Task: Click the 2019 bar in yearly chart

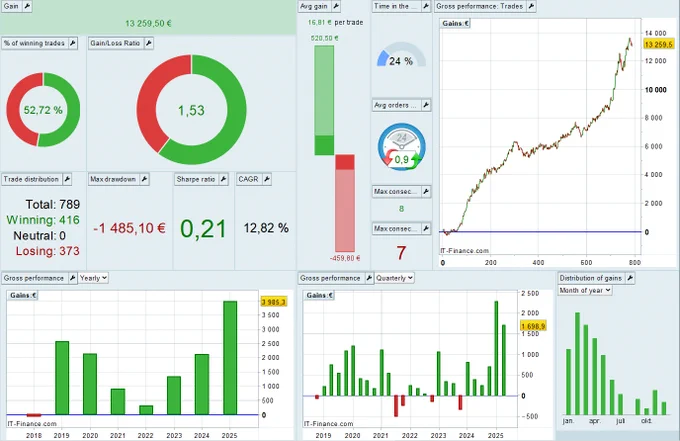Action: [62, 378]
